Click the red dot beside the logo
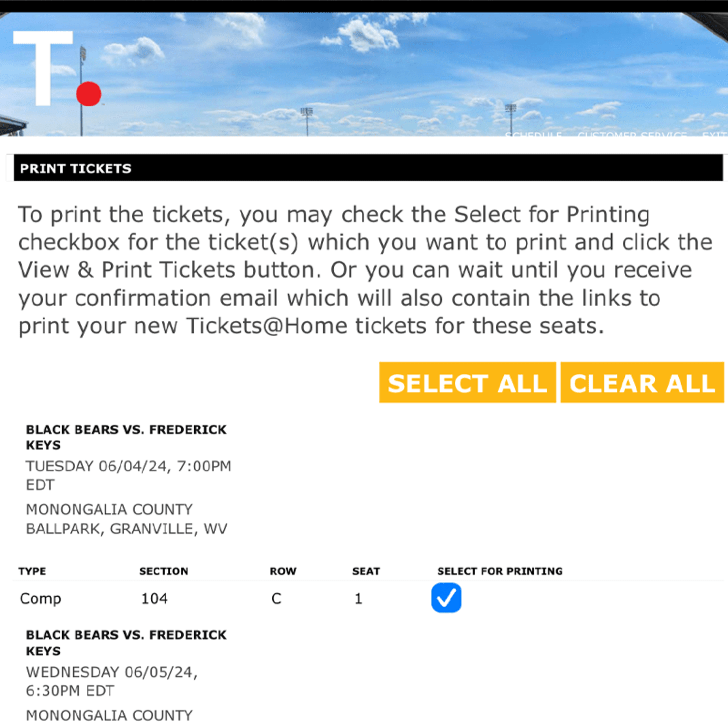Viewport: 728px width, 728px height. coord(89,94)
